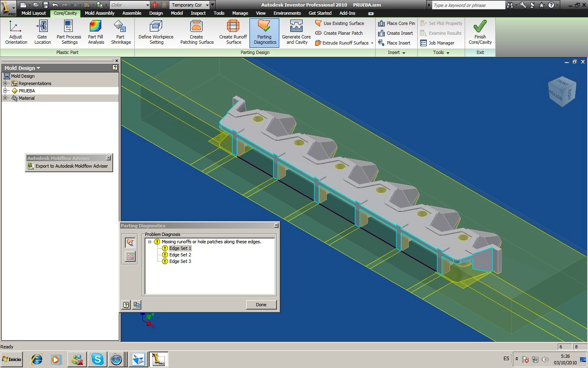Open Part Process Settings
This screenshot has width=588, height=368.
(69, 32)
